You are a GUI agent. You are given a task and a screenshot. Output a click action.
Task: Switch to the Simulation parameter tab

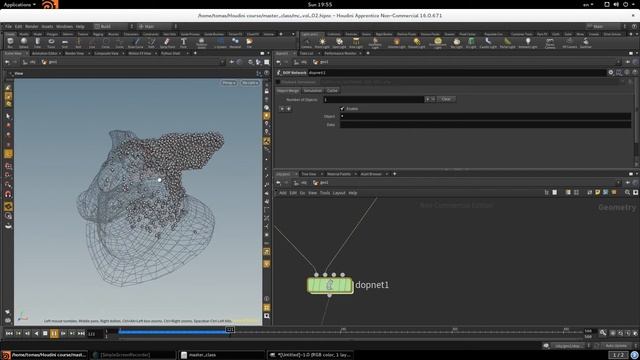313,91
